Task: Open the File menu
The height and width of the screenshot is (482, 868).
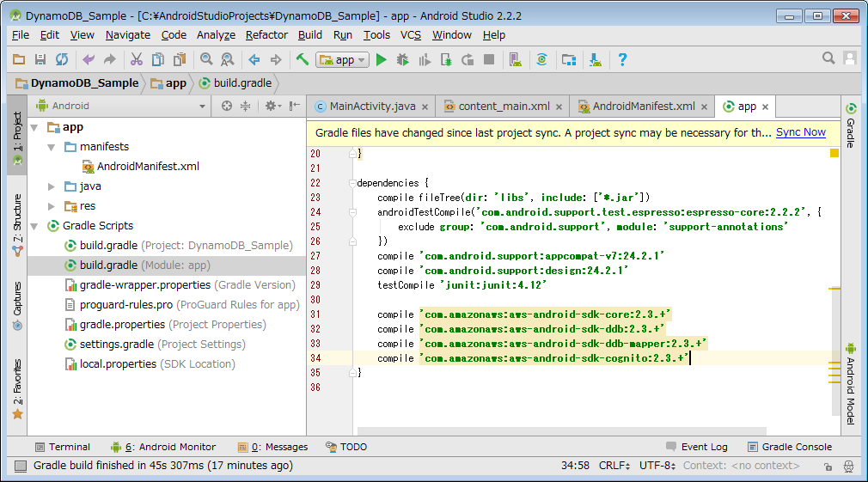Action: 21,35
